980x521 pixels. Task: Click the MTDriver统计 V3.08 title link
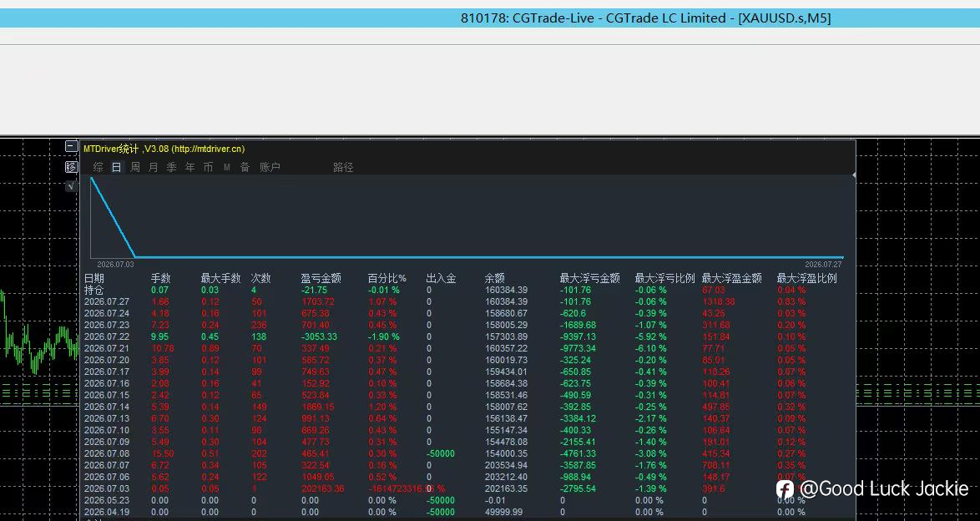point(164,149)
